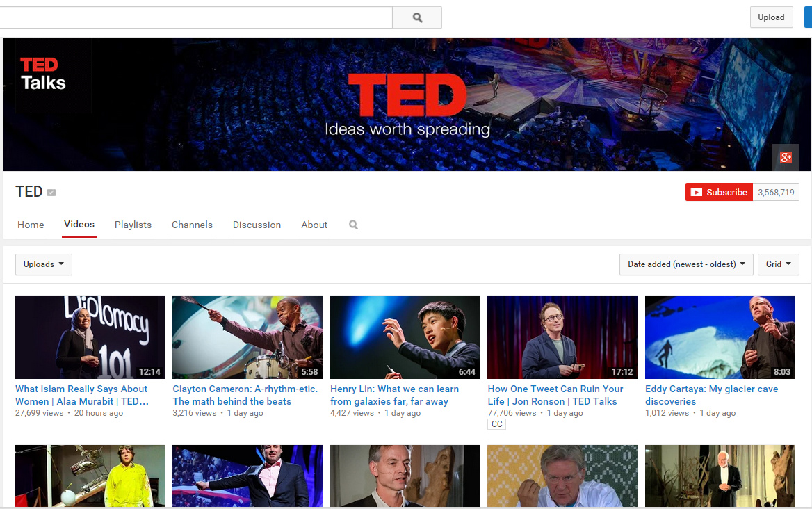Click the glacier cave thumbnail lasting 8:03

click(x=720, y=337)
